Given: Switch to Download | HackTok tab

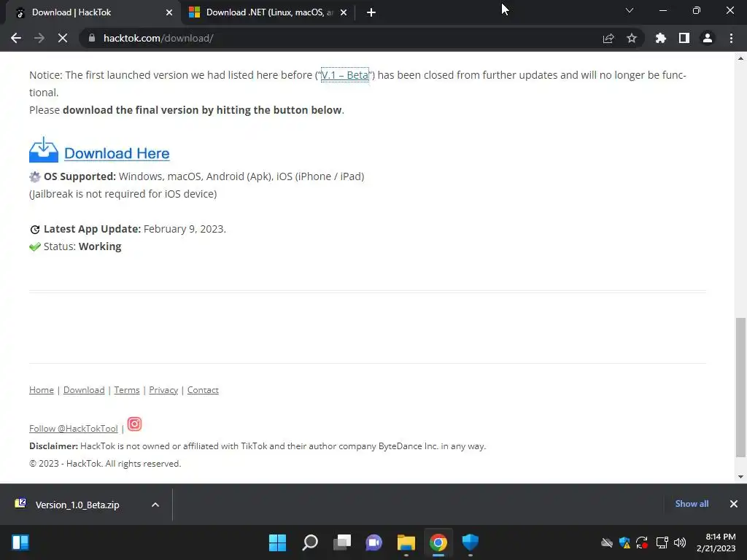Looking at the screenshot, I should click(90, 12).
